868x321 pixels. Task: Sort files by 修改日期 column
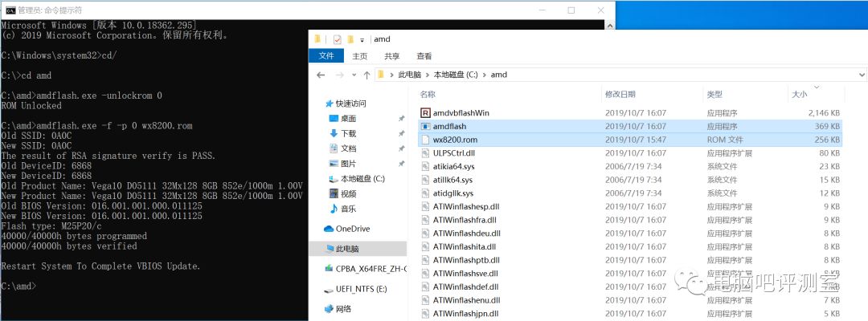point(620,95)
